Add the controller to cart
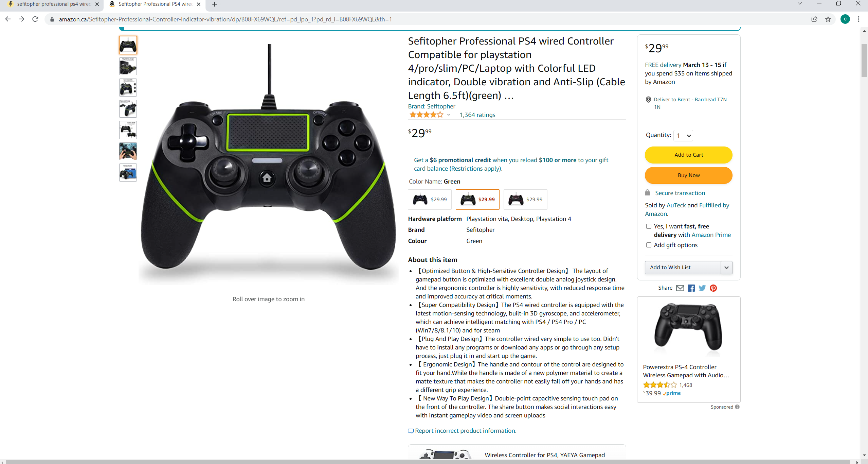 [688, 155]
